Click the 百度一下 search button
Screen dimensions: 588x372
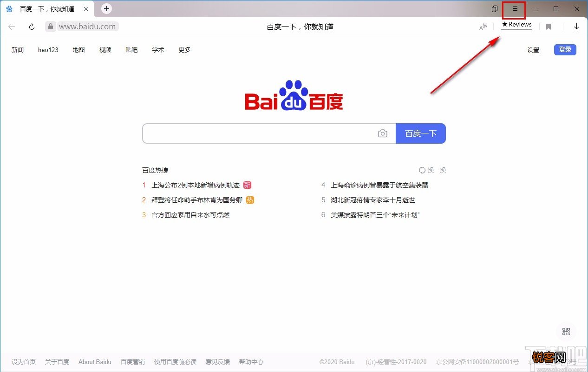[x=421, y=133]
